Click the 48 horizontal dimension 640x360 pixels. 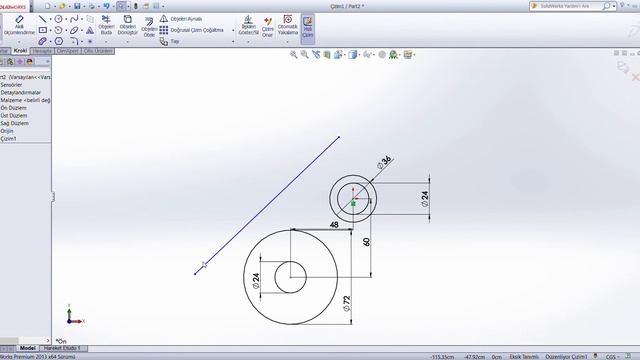click(x=334, y=224)
